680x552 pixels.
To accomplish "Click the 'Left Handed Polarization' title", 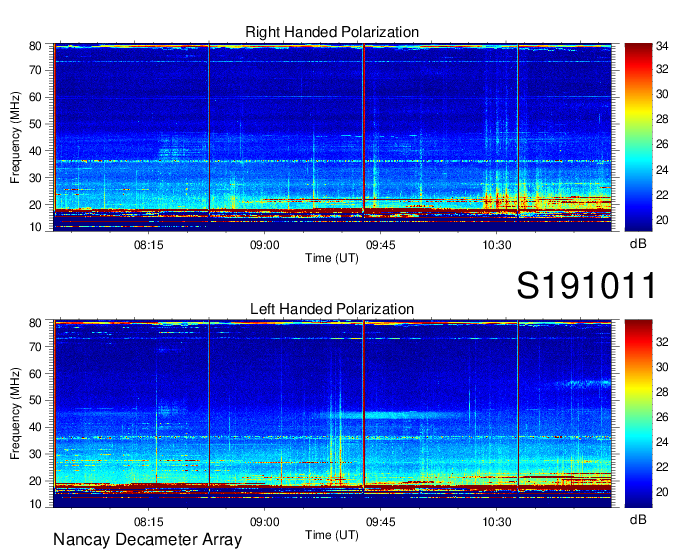I will point(332,309).
